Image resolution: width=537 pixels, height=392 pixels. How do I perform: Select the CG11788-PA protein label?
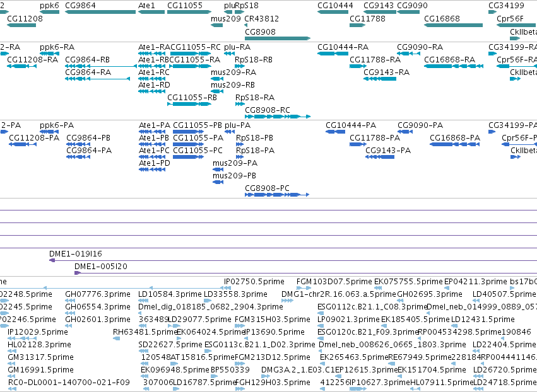tap(375, 138)
